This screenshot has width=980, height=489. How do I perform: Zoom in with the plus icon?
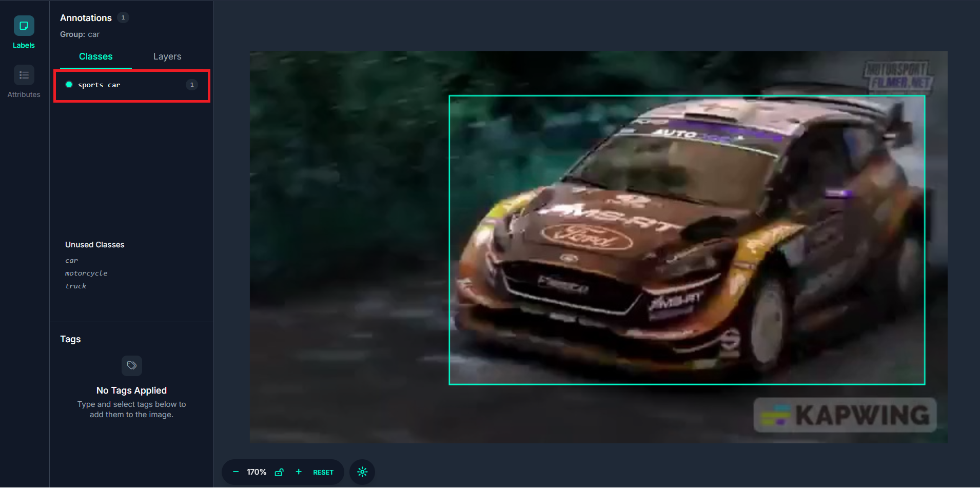point(299,472)
